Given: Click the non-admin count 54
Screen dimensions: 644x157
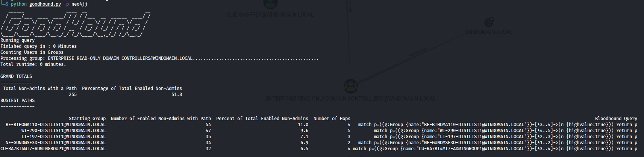Looking at the screenshot, I should click(208, 125).
